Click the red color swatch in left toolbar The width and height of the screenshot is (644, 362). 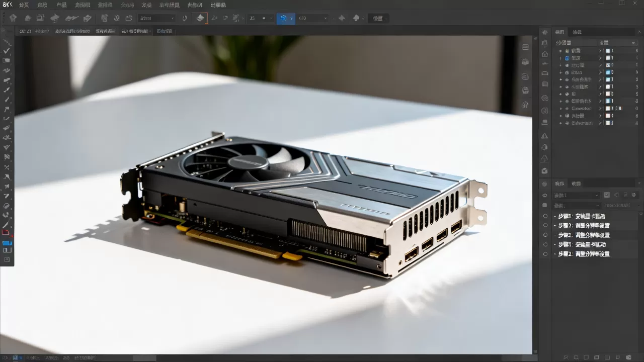(x=6, y=232)
